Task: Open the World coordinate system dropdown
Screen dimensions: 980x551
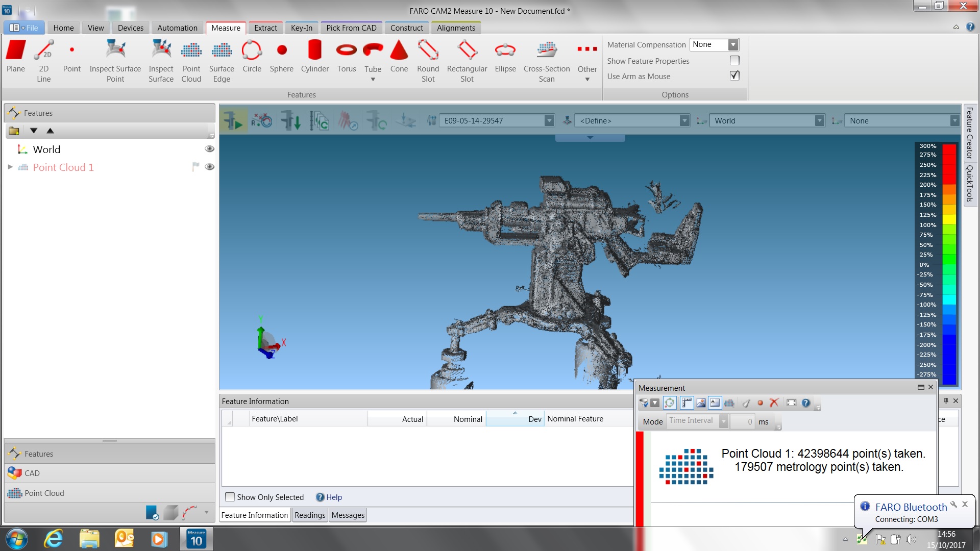Action: 819,121
